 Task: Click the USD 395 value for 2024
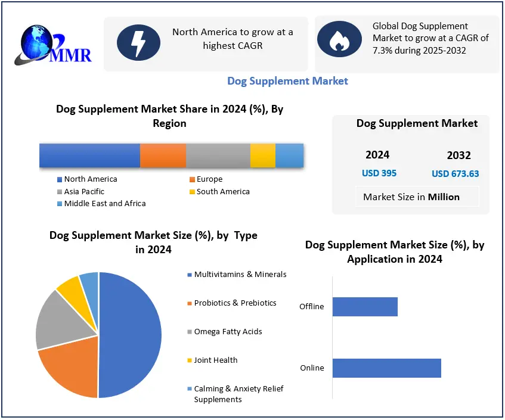coord(379,173)
